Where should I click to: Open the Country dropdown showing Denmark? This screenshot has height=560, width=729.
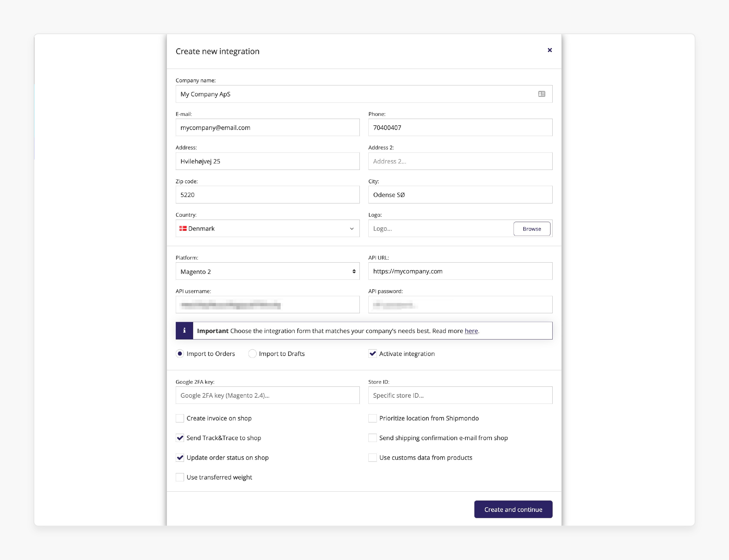click(267, 228)
